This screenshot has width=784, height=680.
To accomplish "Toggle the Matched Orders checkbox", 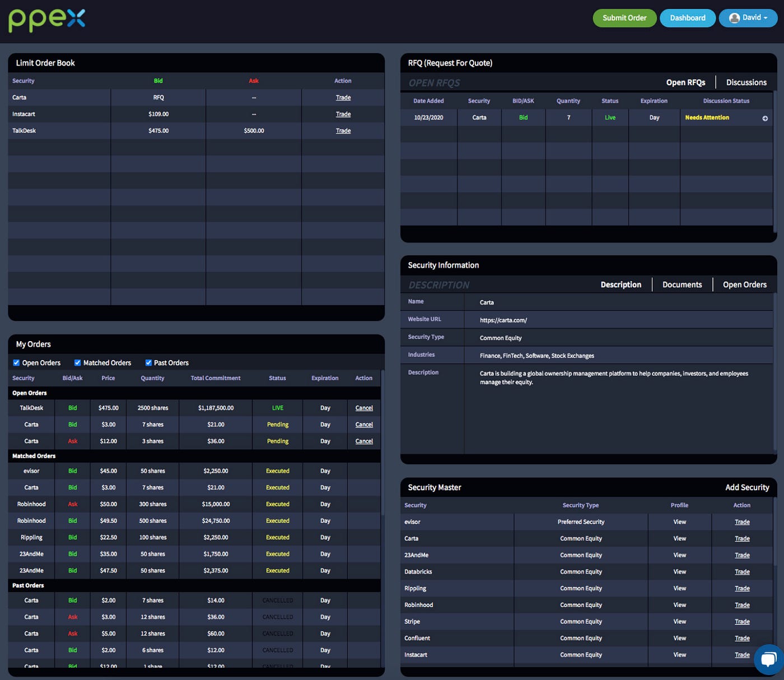I will point(78,362).
